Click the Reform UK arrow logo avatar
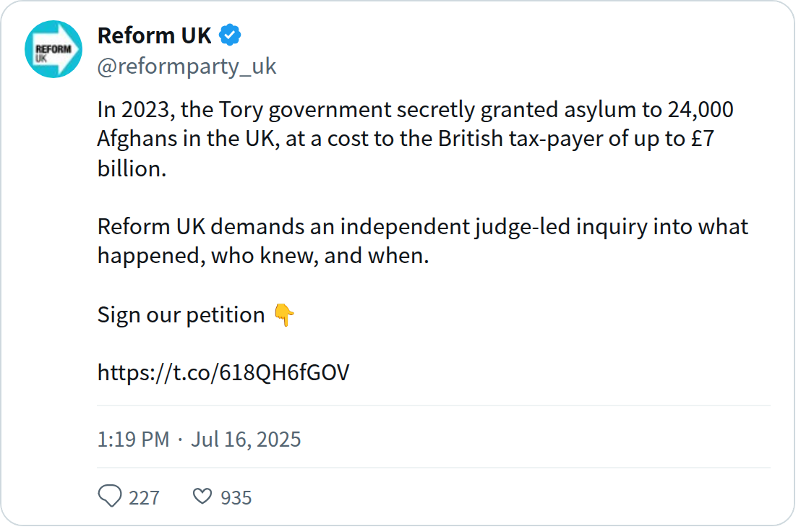 click(x=53, y=49)
